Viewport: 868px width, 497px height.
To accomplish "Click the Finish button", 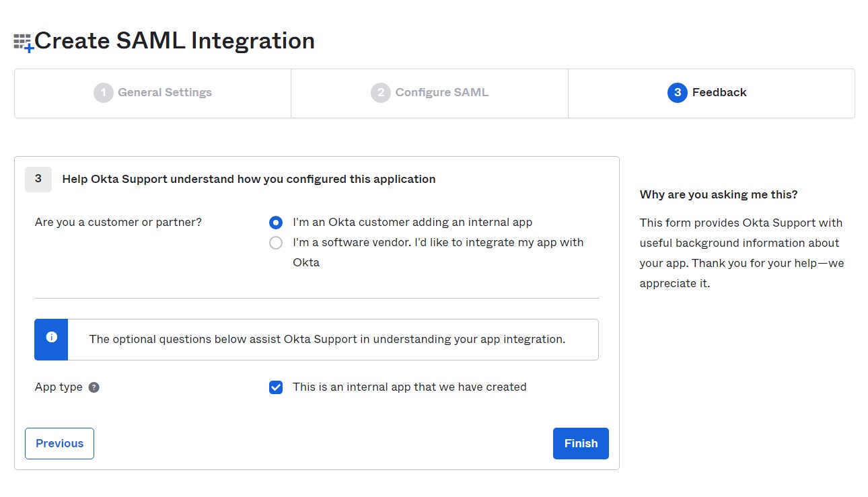I will (x=581, y=444).
